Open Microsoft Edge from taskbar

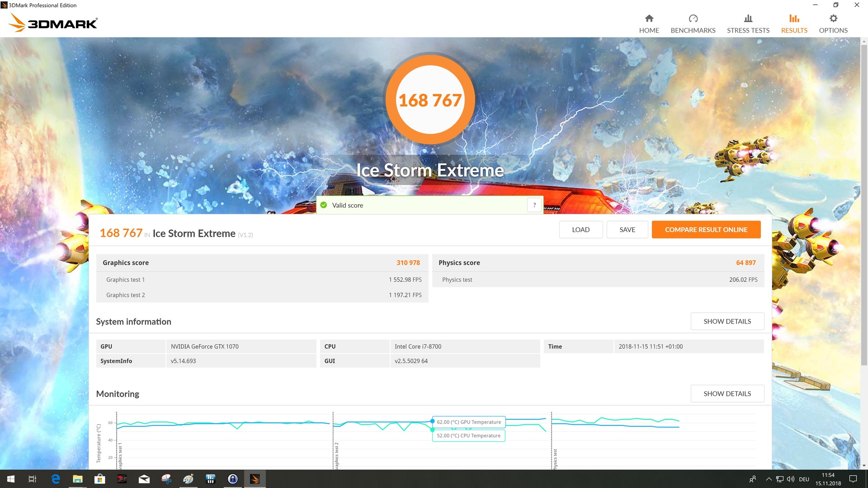point(56,479)
